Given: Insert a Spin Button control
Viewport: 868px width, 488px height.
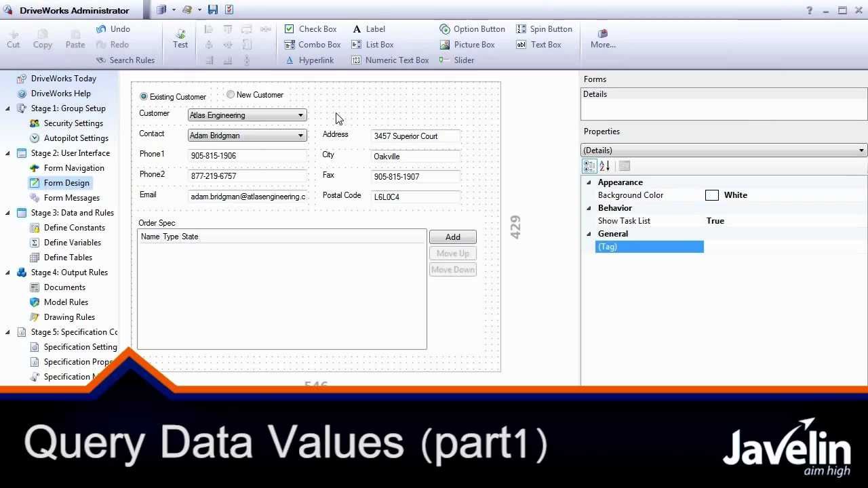Looking at the screenshot, I should pos(544,29).
